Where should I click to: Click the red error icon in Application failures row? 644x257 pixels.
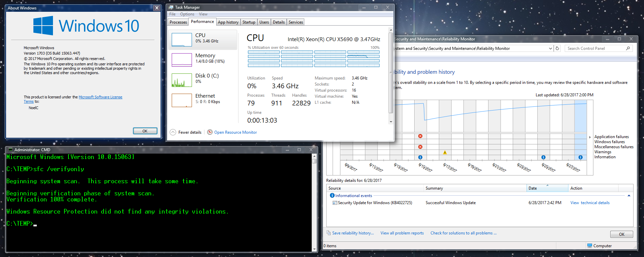pyautogui.click(x=420, y=136)
